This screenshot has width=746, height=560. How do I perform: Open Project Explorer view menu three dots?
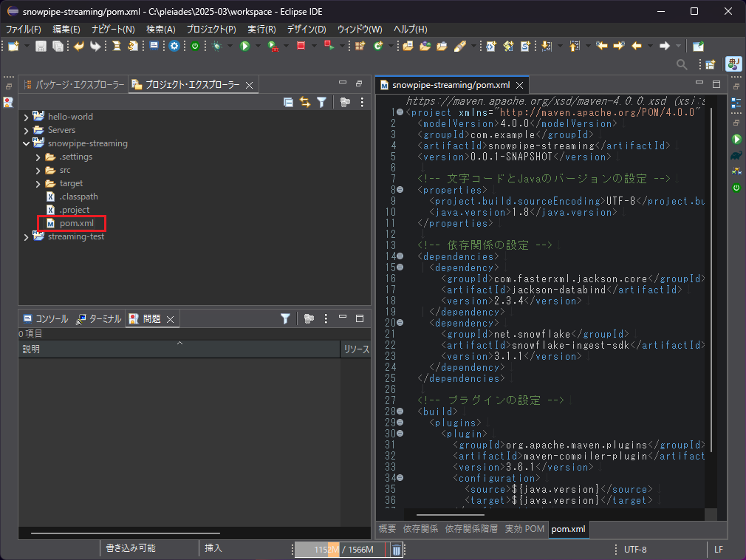(x=362, y=102)
